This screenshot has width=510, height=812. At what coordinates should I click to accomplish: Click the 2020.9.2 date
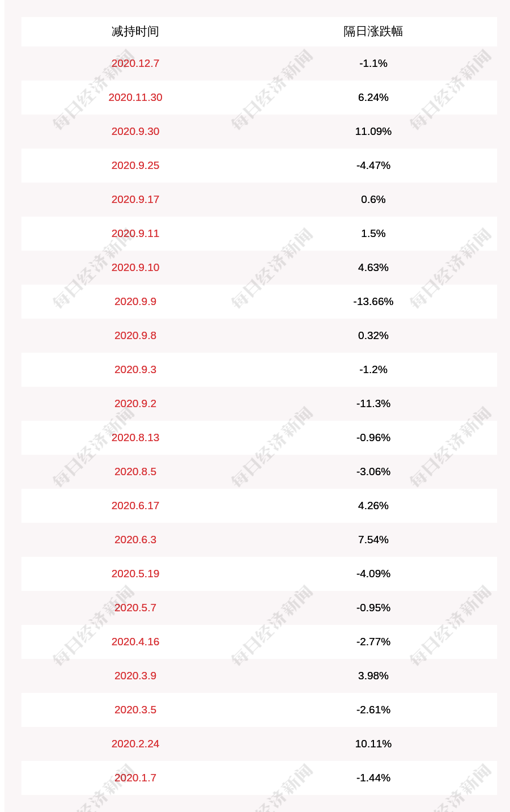coord(135,403)
